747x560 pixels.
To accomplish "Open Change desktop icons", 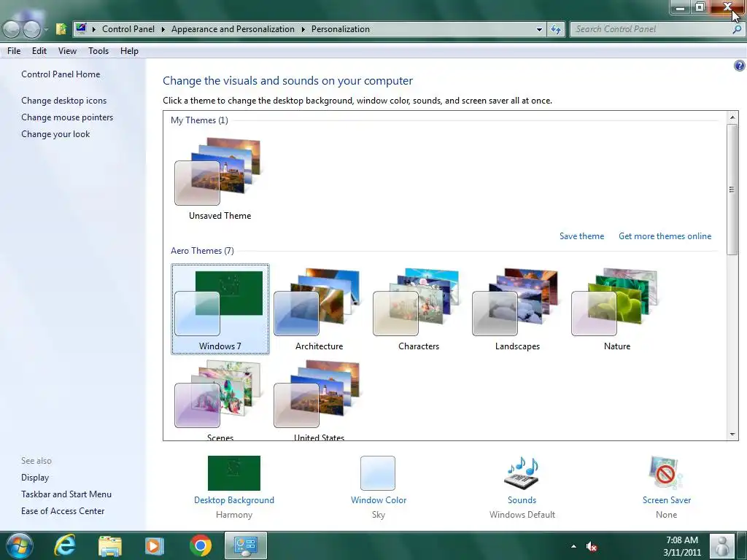I will point(64,101).
